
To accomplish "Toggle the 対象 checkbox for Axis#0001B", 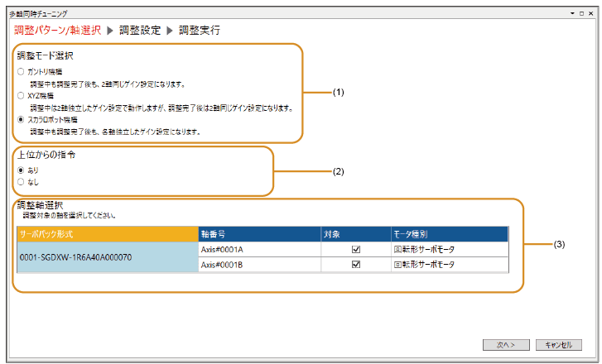I will [355, 265].
